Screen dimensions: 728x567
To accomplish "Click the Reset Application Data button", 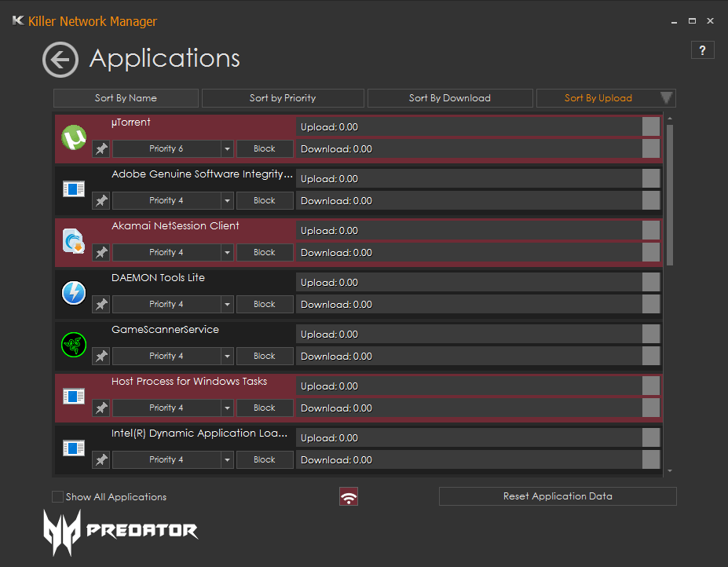I will [558, 496].
